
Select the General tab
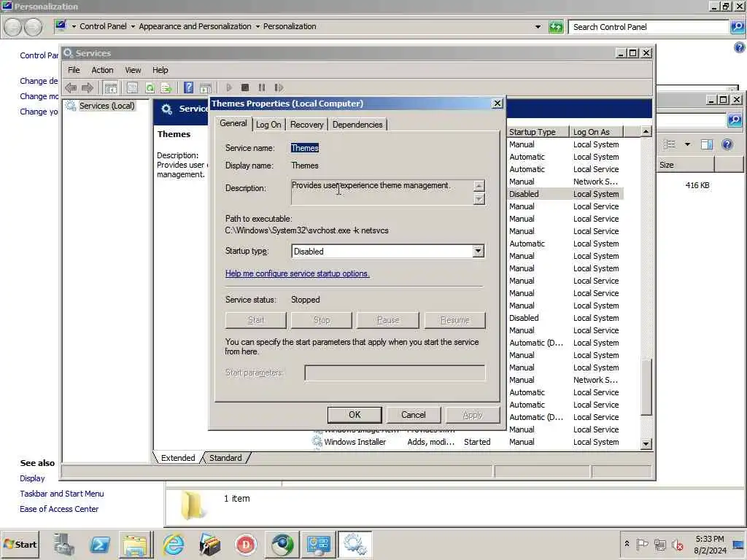click(x=233, y=123)
